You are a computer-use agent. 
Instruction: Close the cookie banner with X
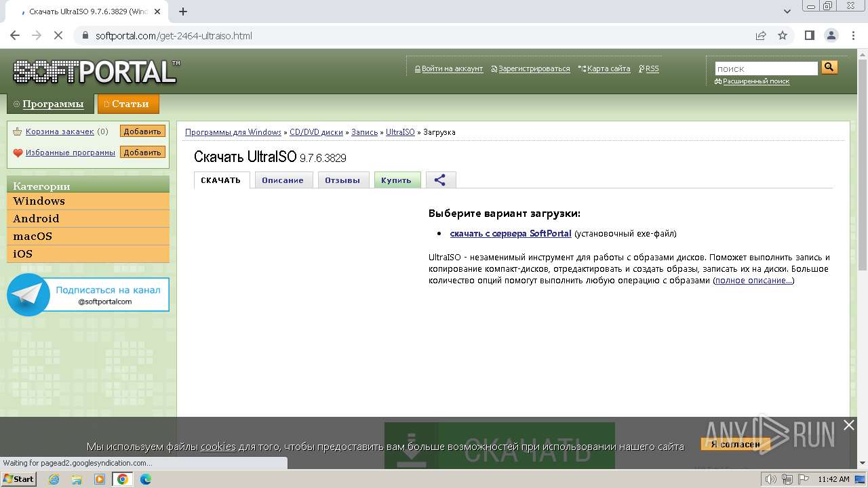(849, 425)
